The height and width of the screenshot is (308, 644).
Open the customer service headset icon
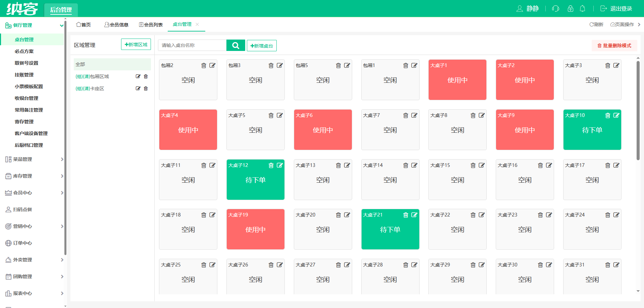[555, 8]
